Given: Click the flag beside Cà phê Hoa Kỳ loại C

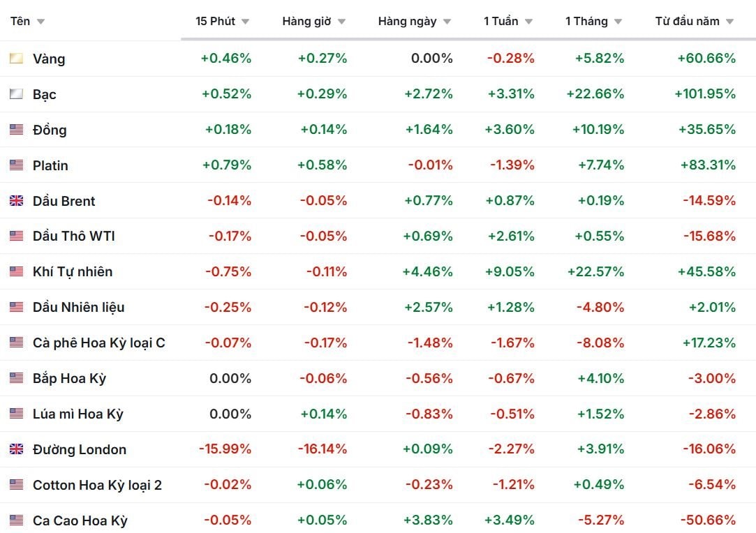Looking at the screenshot, I should click(16, 343).
